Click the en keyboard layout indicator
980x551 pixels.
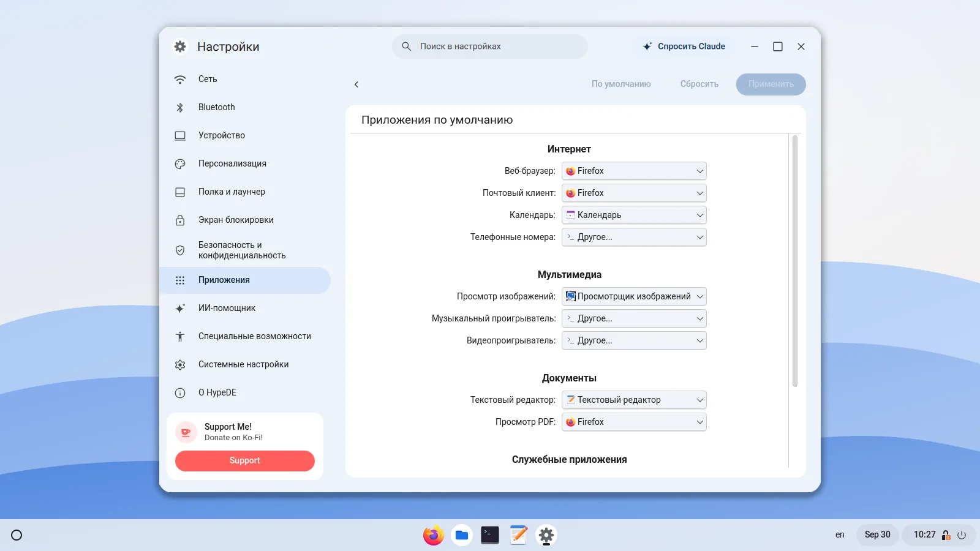[840, 535]
